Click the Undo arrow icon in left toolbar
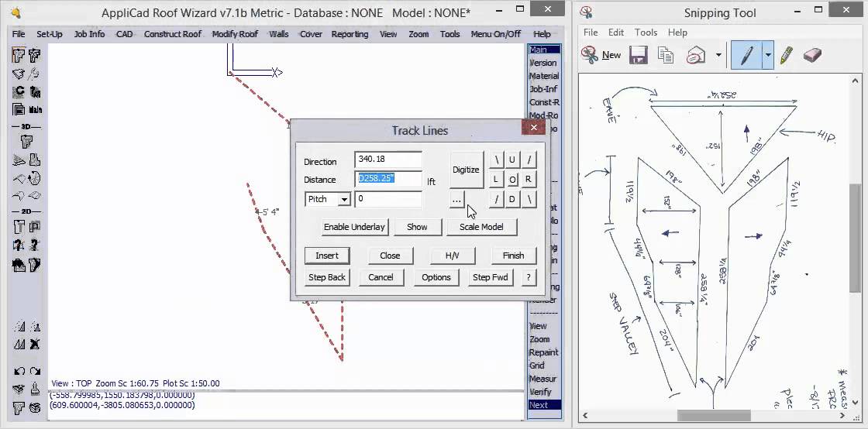The height and width of the screenshot is (429, 868). point(19,372)
